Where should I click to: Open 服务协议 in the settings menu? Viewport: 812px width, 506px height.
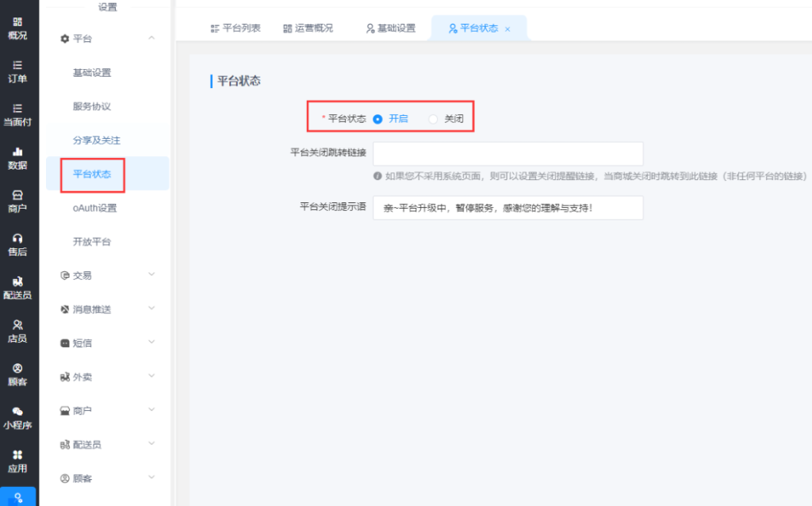[x=92, y=106]
